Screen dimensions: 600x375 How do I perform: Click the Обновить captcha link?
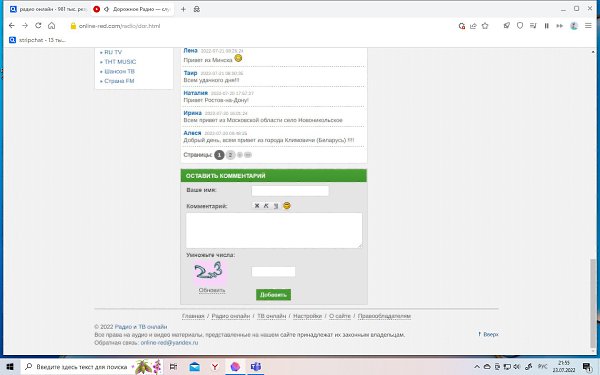pyautogui.click(x=212, y=290)
